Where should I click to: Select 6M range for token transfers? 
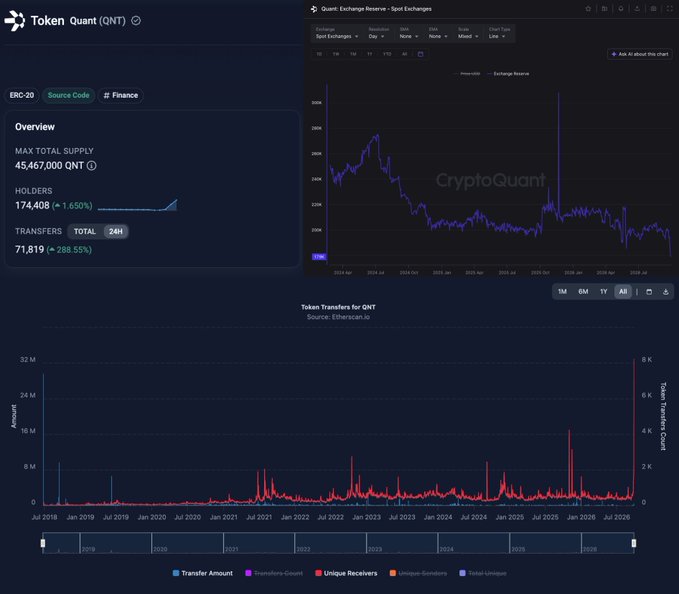point(583,292)
